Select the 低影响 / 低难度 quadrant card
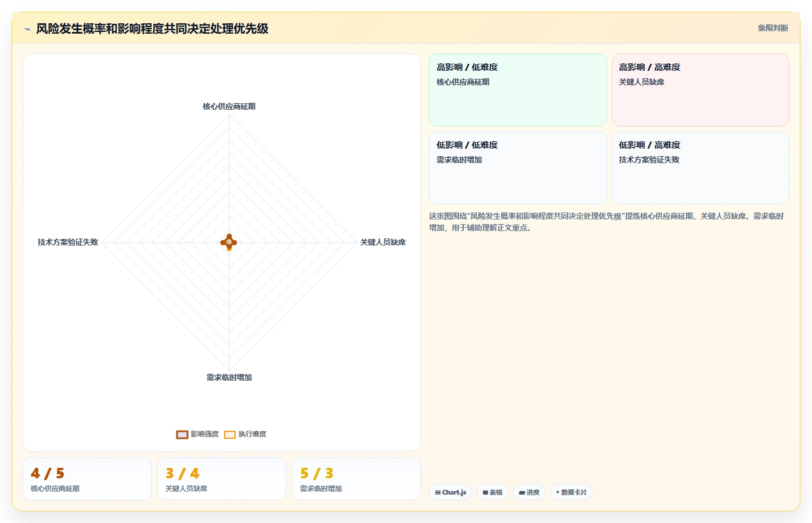This screenshot has height=523, width=812. coord(518,168)
